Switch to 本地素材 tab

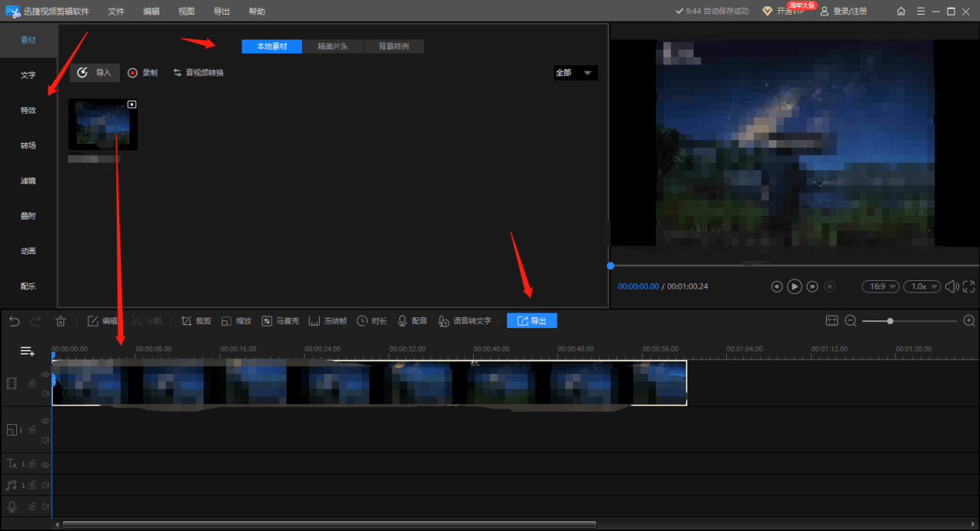click(x=272, y=46)
